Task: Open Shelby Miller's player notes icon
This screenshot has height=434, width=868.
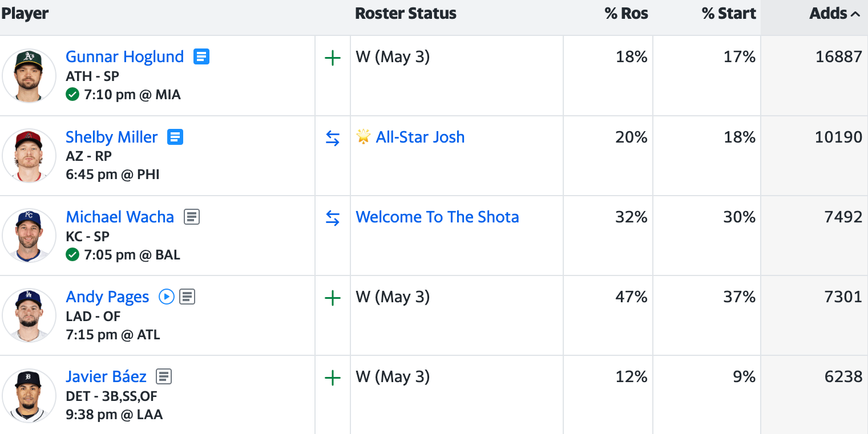Action: pos(175,137)
